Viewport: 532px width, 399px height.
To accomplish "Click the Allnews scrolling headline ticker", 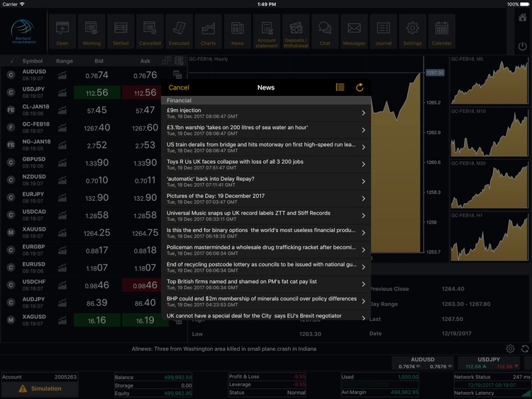I will 224,349.
